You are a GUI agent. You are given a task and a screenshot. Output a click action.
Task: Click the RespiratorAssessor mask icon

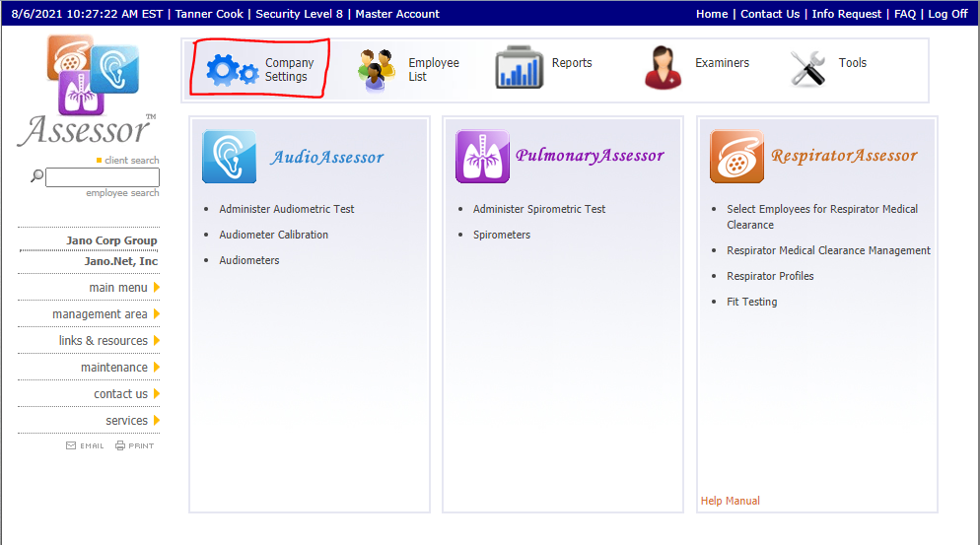[x=736, y=157]
